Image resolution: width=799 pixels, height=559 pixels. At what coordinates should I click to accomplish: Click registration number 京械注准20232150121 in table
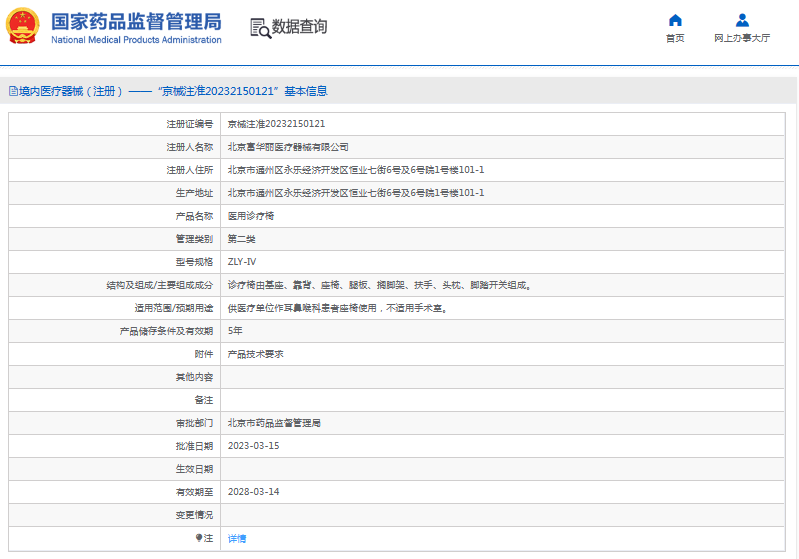click(276, 124)
